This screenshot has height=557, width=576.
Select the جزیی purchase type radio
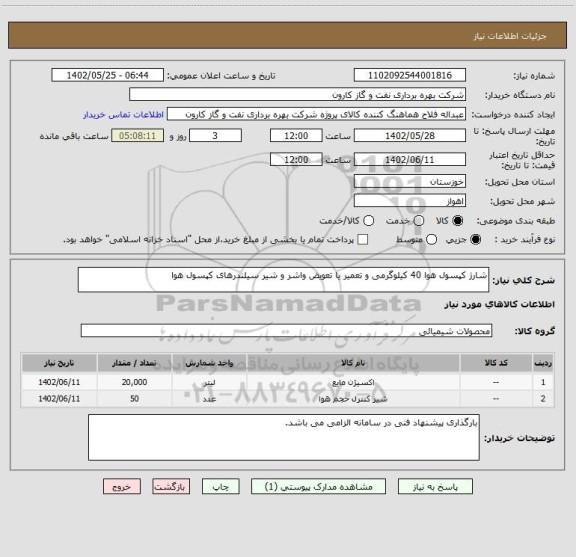click(475, 240)
